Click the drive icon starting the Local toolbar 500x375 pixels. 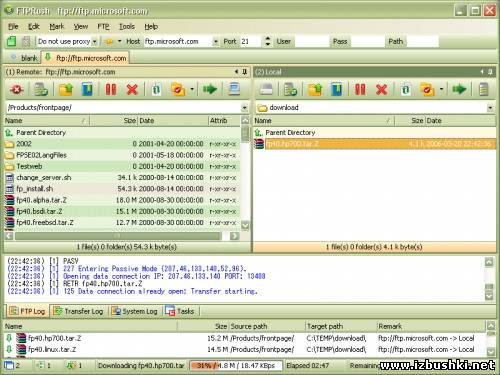266,89
